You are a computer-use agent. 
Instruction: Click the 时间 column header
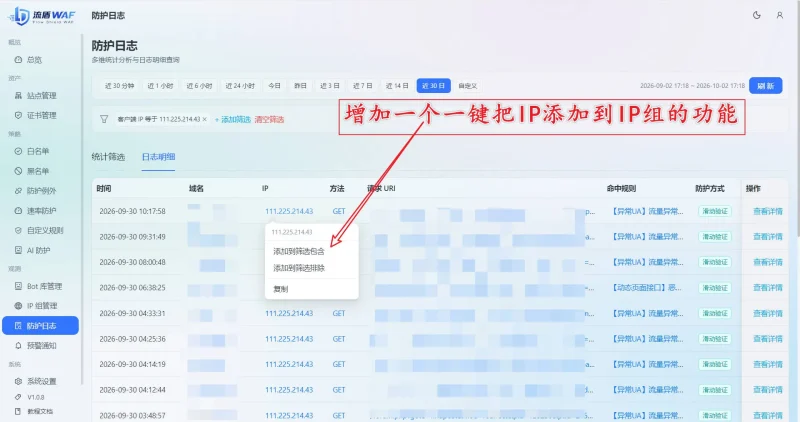pyautogui.click(x=104, y=188)
